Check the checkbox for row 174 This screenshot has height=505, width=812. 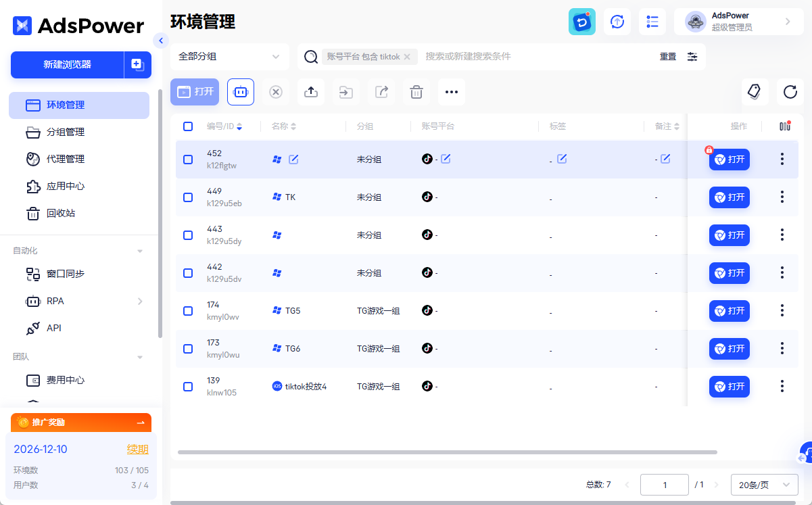point(188,311)
